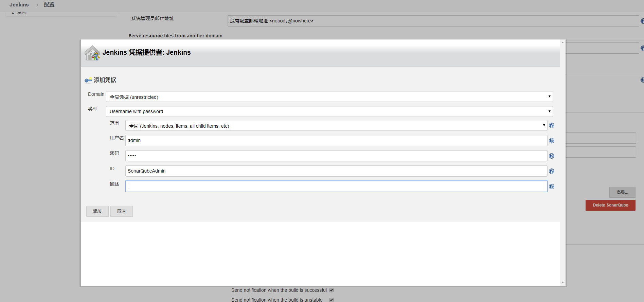Image resolution: width=644 pixels, height=302 pixels.
Task: Open help for the 密码 password field
Action: click(552, 156)
